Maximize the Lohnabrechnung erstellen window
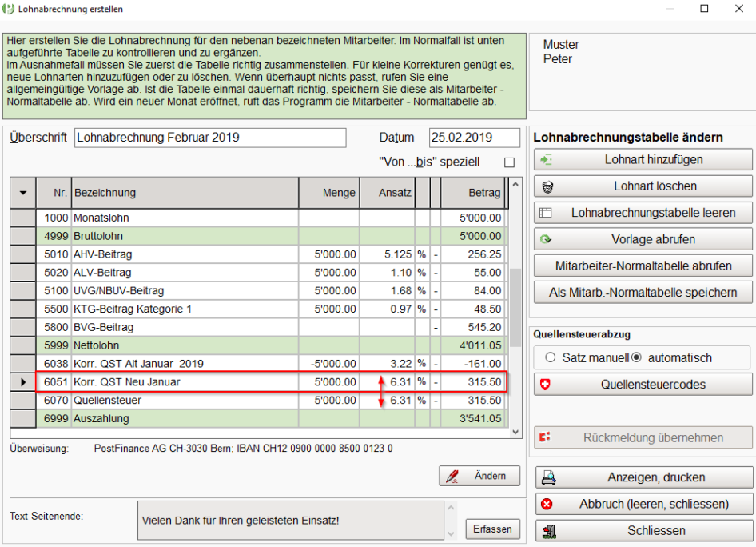The image size is (756, 547). 704,9
